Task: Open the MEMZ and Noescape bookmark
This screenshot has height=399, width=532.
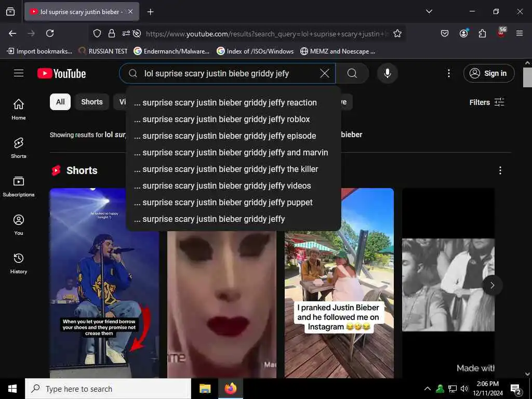Action: coord(338,51)
